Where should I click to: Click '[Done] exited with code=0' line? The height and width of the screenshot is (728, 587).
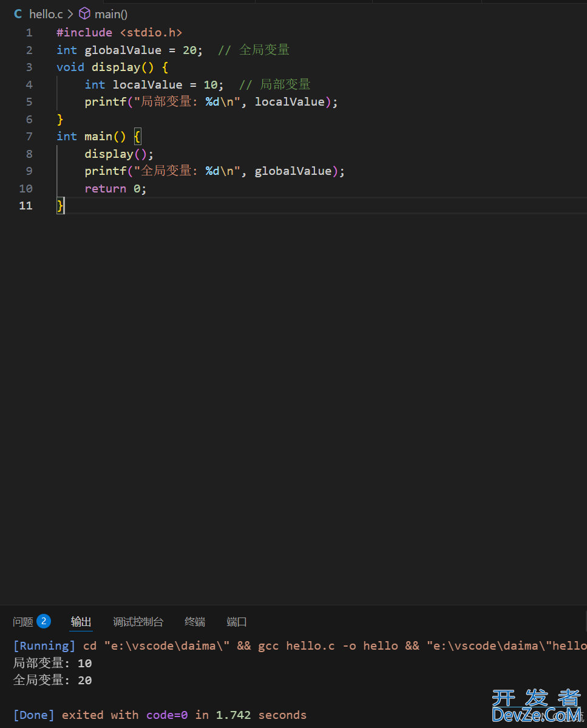click(x=160, y=715)
